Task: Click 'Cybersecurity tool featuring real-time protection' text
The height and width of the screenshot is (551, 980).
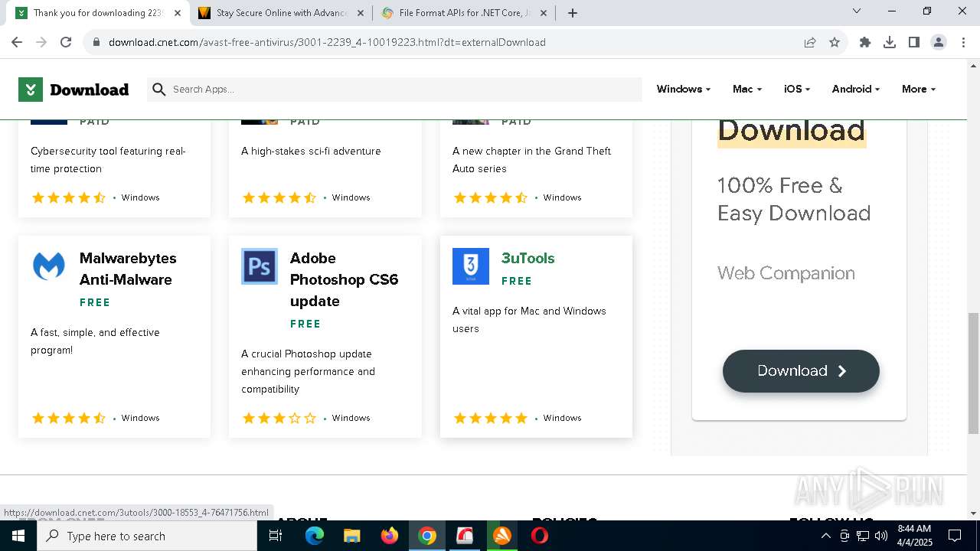Action: coord(108,160)
